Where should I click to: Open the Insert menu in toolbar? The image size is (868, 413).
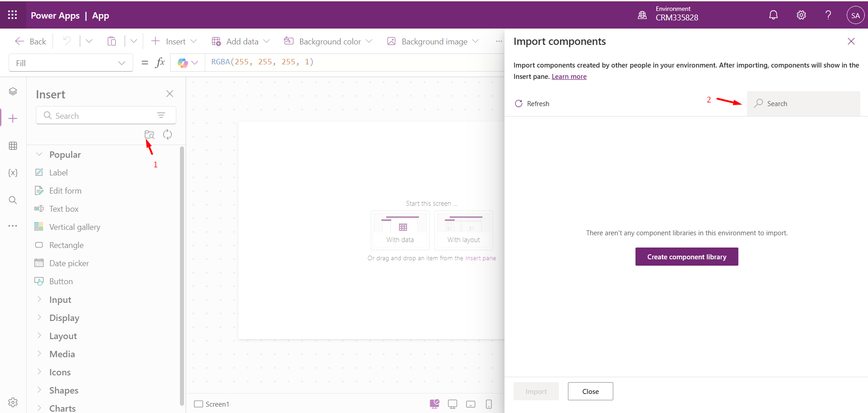[x=174, y=42]
